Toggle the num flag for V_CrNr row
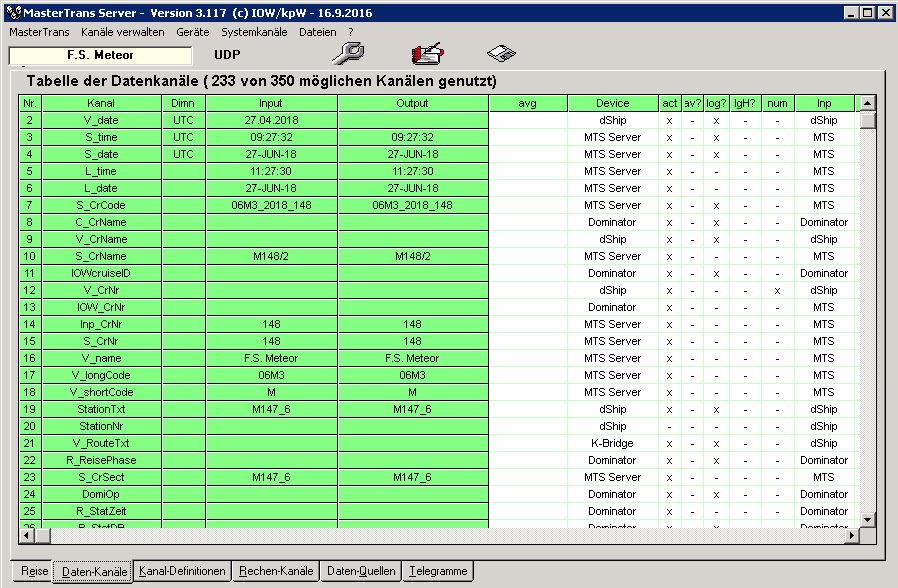Screen dimensions: 898x588 (777, 290)
